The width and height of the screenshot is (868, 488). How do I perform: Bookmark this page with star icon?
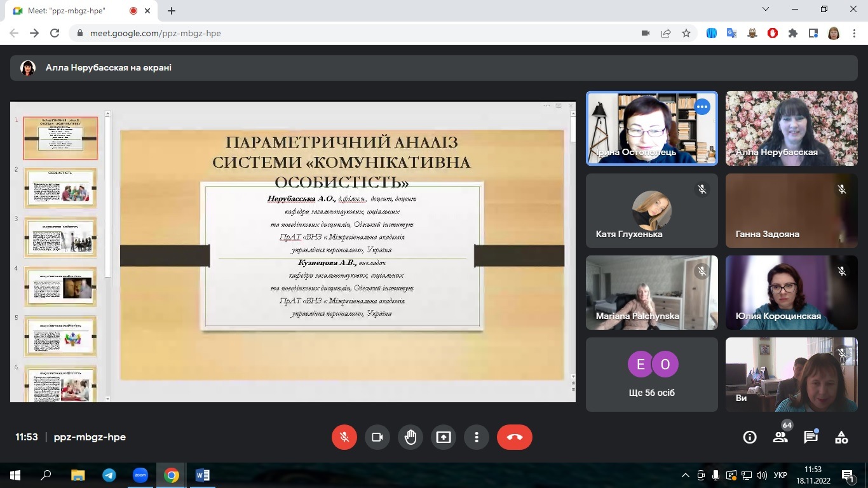686,33
